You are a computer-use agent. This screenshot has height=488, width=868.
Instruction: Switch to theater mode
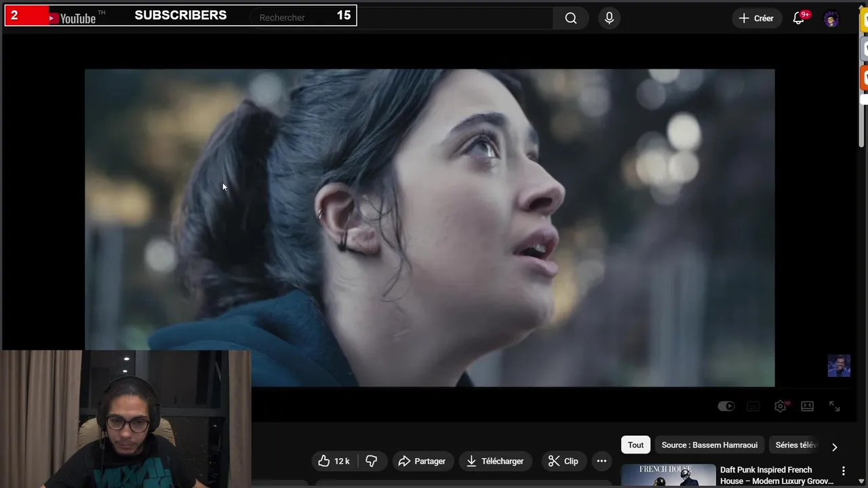click(x=807, y=406)
